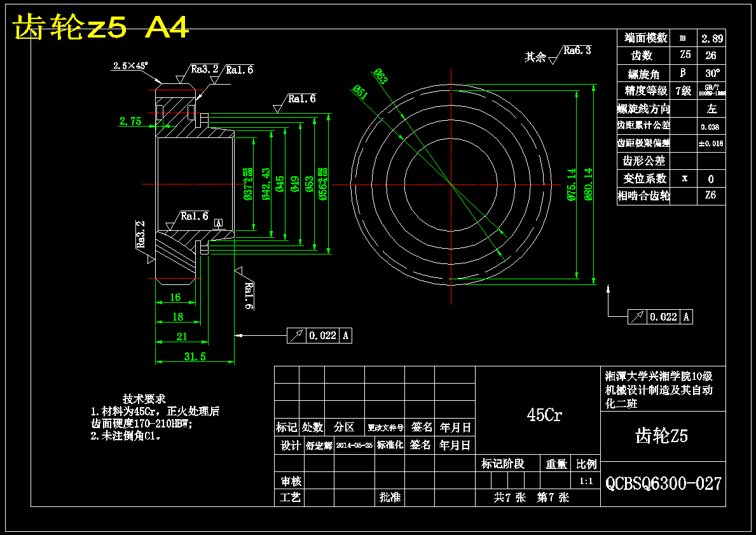This screenshot has height=535, width=756.
Task: Click the '变位系数' parameter label
Action: [645, 179]
